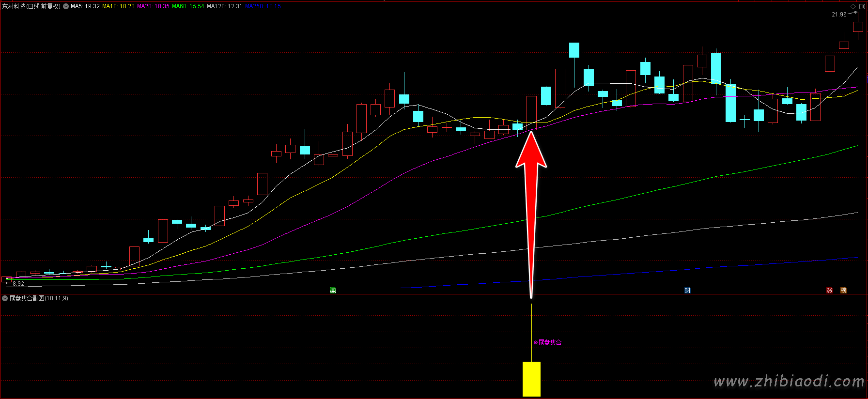The height and width of the screenshot is (399, 868).
Task: Click the blue 财 event marker
Action: pos(687,290)
